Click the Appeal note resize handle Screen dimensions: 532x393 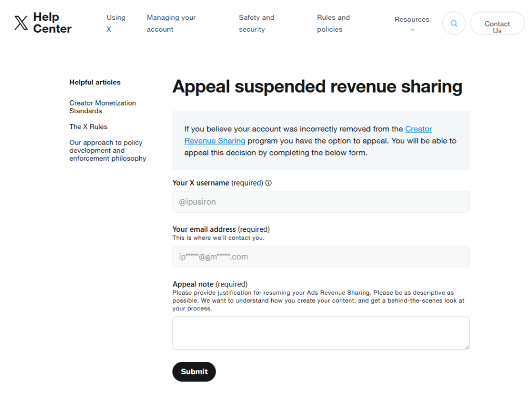[x=467, y=347]
